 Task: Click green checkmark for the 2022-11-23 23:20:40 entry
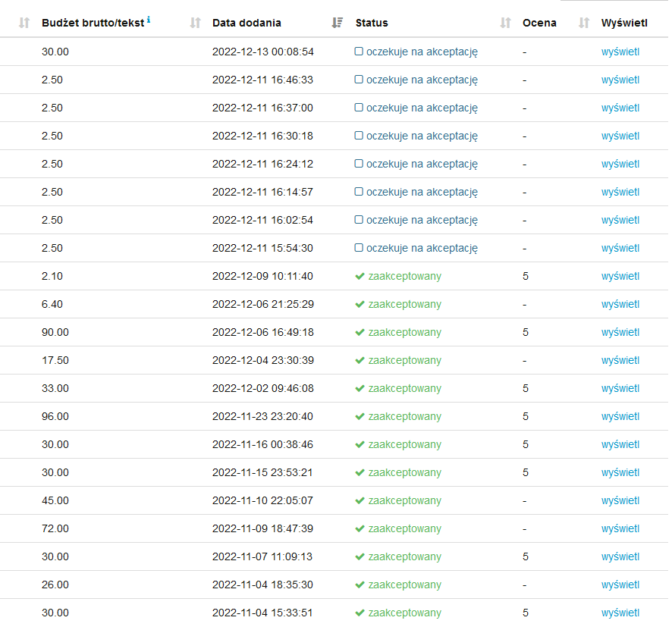[360, 416]
